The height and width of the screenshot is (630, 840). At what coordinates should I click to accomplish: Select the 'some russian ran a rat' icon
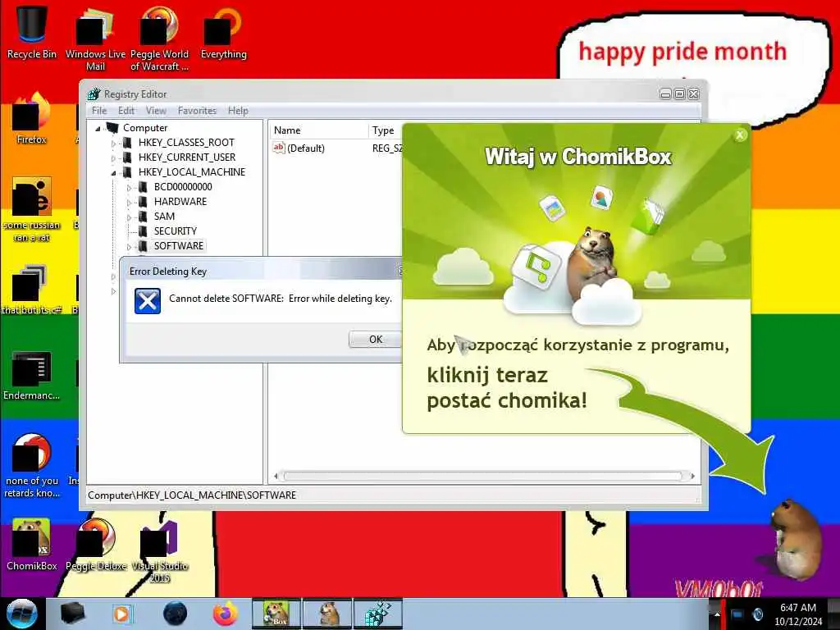point(32,209)
